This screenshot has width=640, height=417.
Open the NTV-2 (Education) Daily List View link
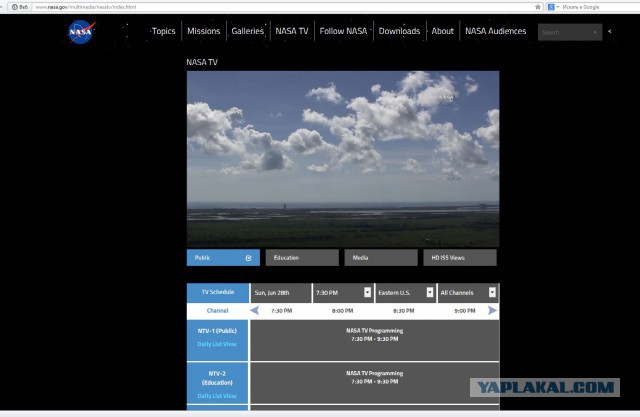[x=217, y=396]
